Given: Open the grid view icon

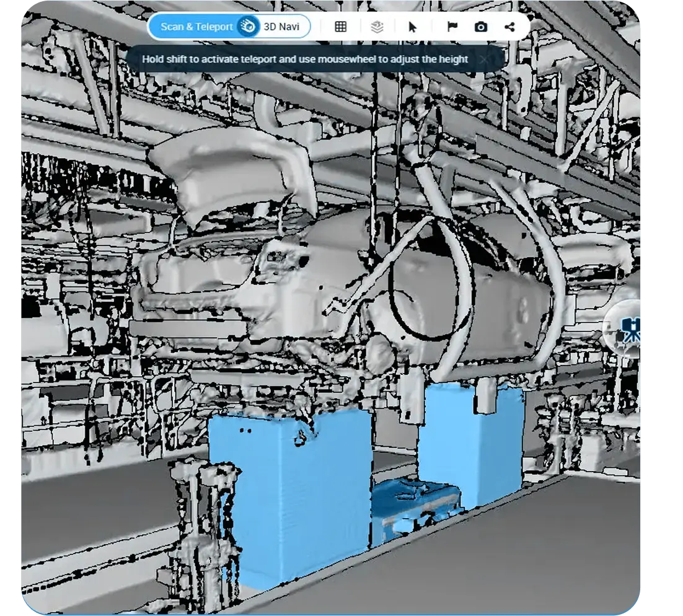Looking at the screenshot, I should point(340,27).
